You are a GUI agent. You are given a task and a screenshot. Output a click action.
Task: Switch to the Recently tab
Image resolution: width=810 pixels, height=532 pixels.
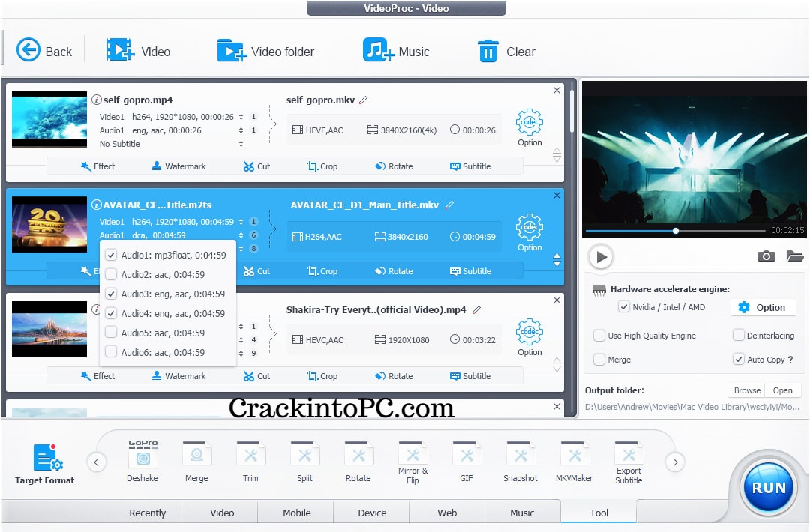(x=147, y=513)
